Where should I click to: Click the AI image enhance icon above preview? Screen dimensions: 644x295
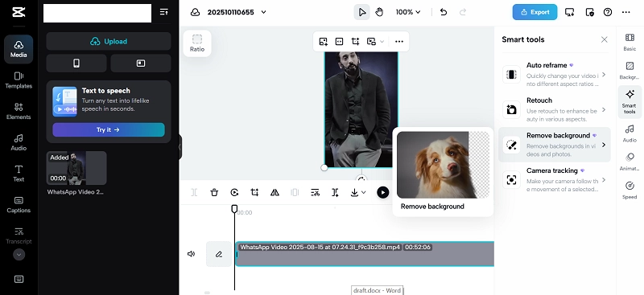click(324, 42)
